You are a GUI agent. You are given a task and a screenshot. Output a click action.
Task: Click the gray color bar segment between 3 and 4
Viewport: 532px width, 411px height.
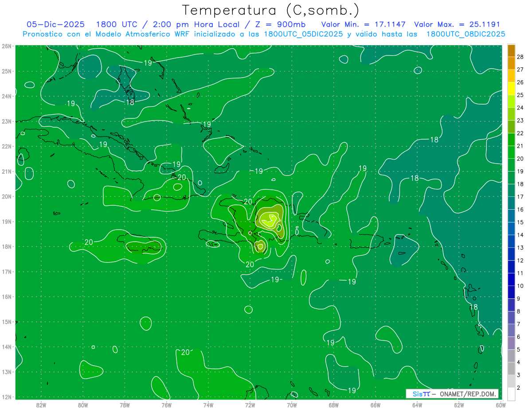point(511,369)
